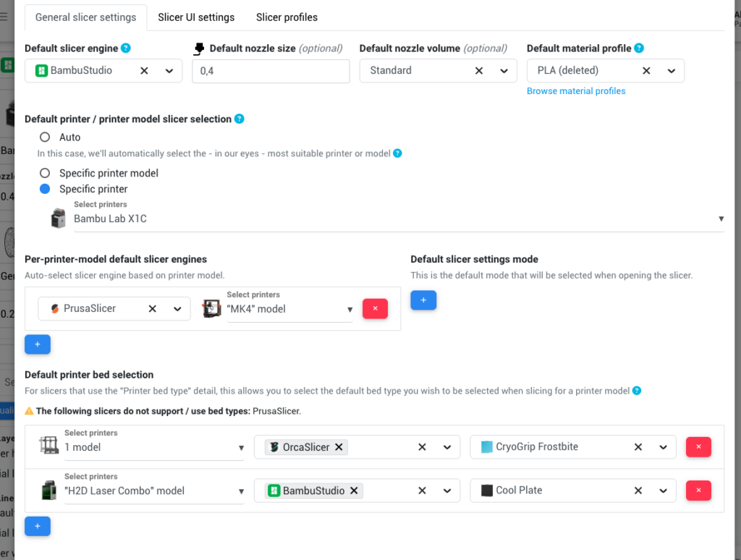Switch to Slicer profiles tab
This screenshot has height=560, width=741.
(x=287, y=17)
